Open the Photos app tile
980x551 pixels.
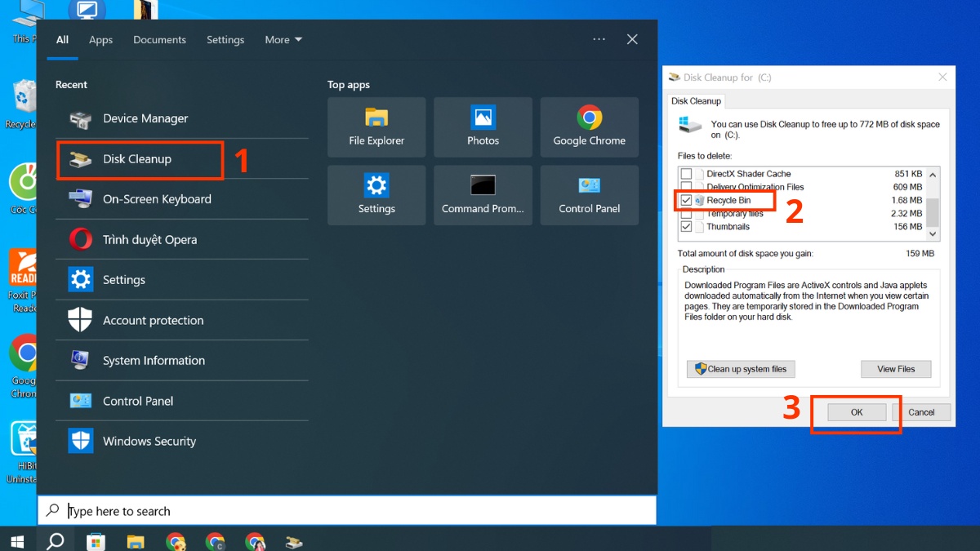click(x=483, y=127)
